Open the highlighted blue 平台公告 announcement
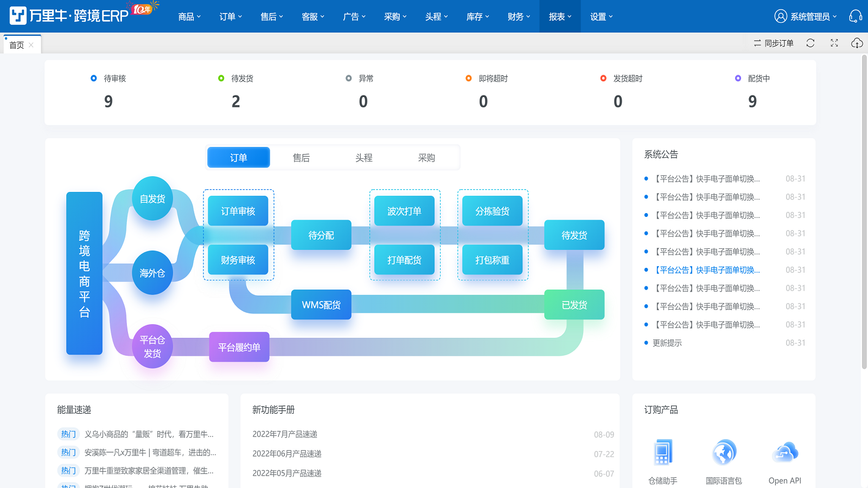This screenshot has width=868, height=488. point(706,269)
